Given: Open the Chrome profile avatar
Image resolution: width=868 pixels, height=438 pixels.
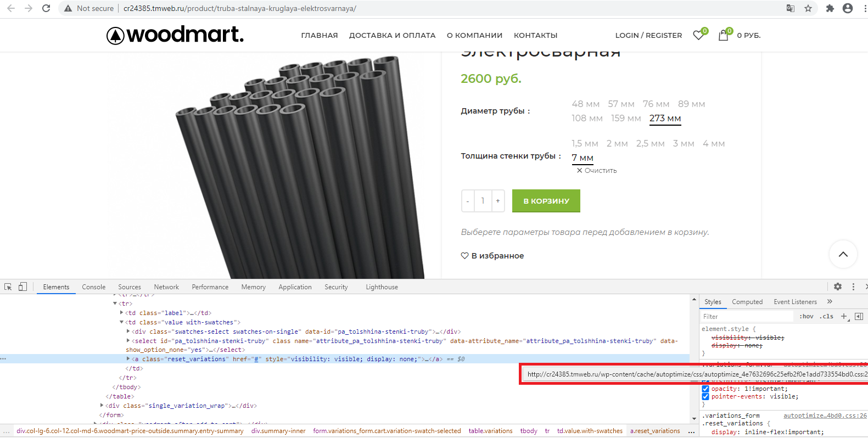Looking at the screenshot, I should (x=848, y=8).
